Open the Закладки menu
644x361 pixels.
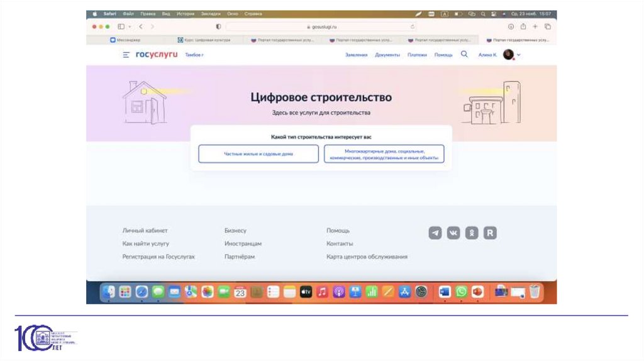211,14
